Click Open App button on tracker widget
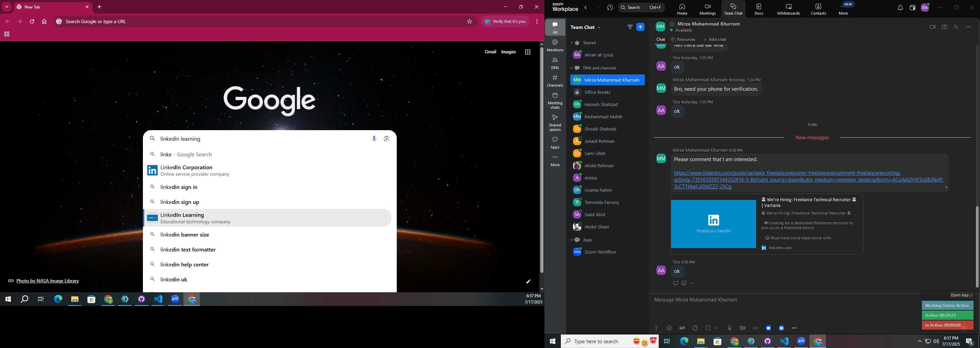980x348 pixels. 961,295
